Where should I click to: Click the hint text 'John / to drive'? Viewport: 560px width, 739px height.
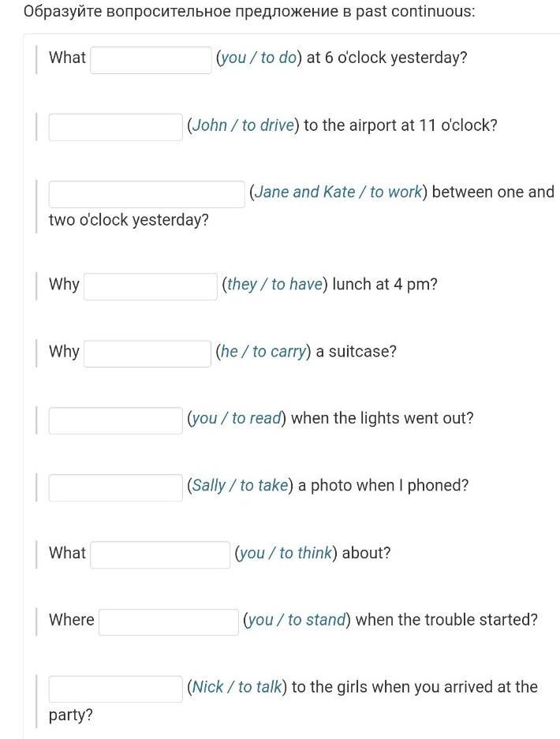pyautogui.click(x=243, y=125)
